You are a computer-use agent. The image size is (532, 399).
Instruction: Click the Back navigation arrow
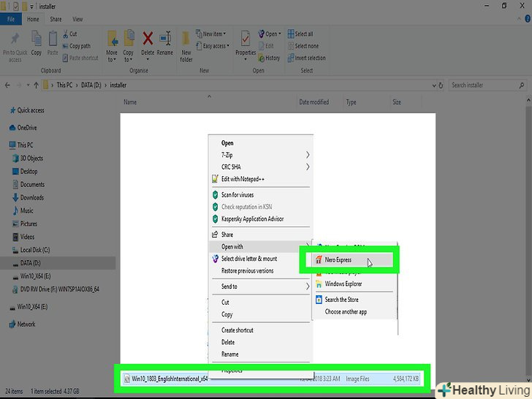click(x=7, y=85)
